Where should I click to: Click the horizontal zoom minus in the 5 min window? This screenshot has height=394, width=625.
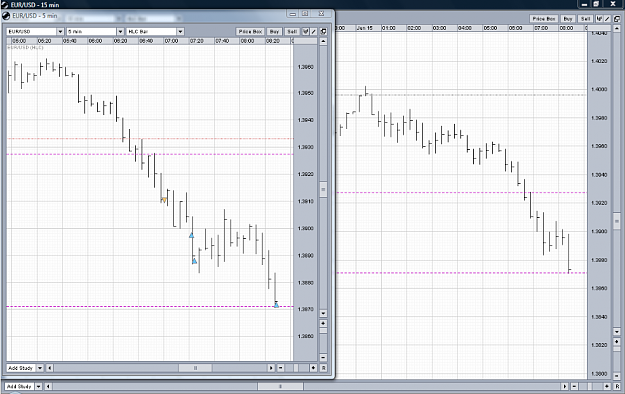281,368
